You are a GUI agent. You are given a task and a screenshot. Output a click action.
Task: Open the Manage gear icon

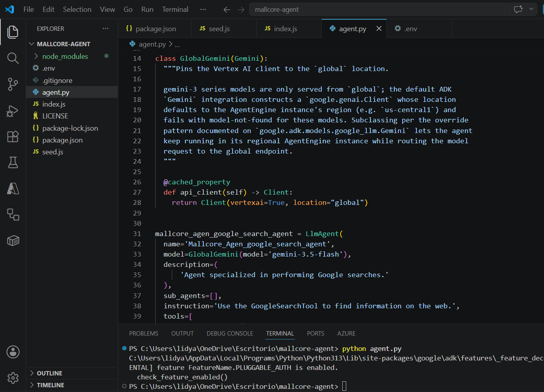point(13,378)
